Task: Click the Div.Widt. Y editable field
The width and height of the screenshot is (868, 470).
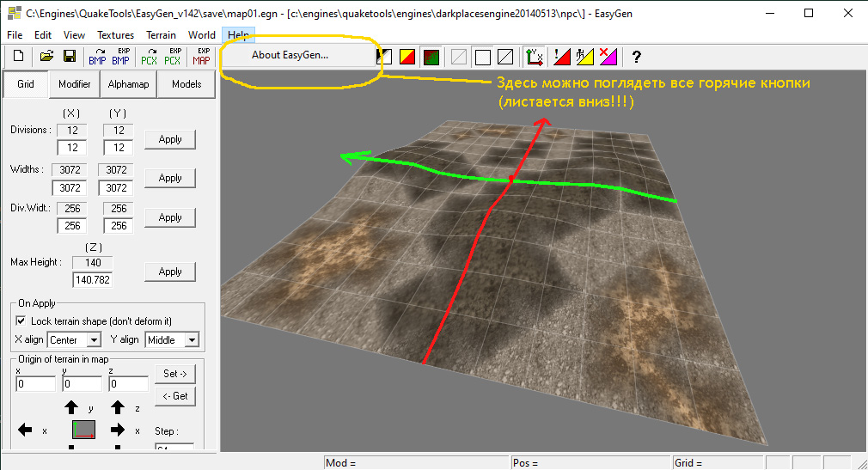Action: point(118,226)
